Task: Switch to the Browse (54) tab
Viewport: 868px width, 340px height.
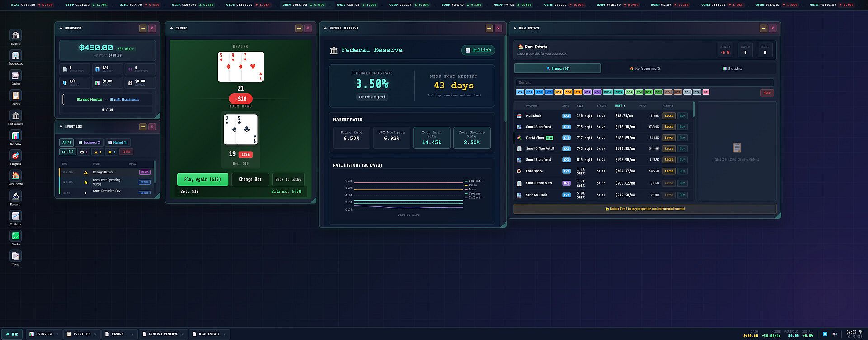Action: [557, 68]
